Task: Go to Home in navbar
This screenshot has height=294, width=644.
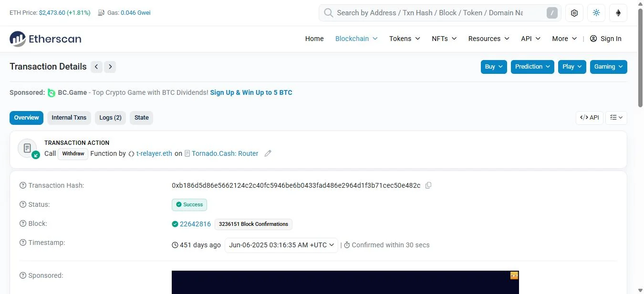Action: [x=314, y=39]
